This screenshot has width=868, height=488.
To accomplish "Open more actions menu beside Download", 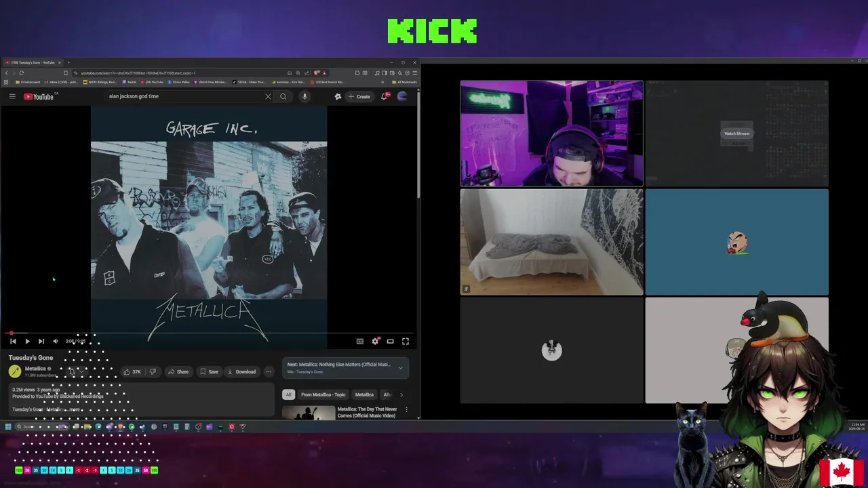I will [x=269, y=371].
